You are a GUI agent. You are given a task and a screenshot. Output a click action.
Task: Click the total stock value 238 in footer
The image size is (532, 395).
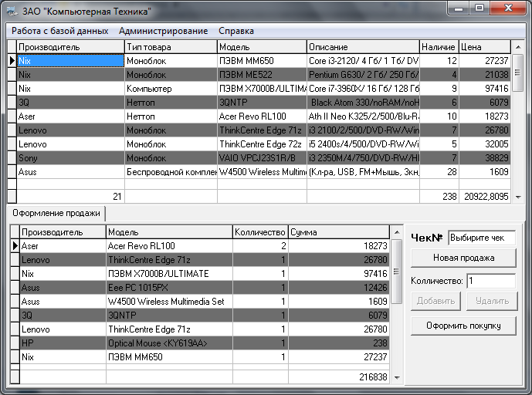pyautogui.click(x=439, y=197)
